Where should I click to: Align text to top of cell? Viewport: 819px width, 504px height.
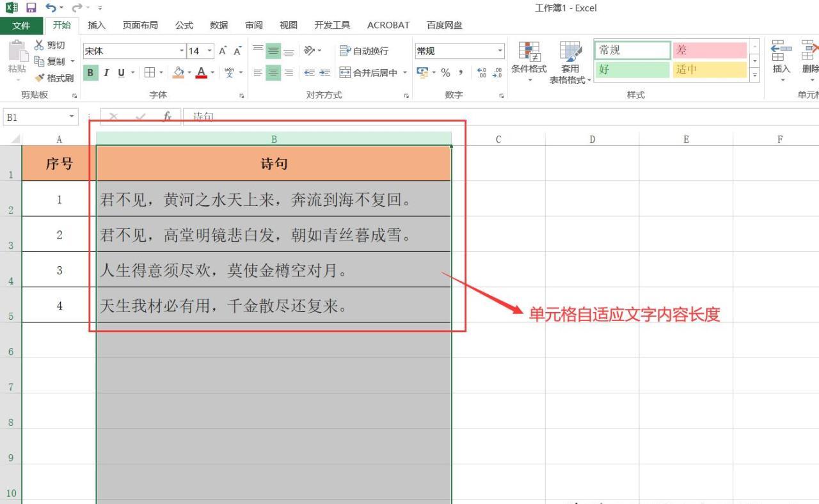pos(258,51)
